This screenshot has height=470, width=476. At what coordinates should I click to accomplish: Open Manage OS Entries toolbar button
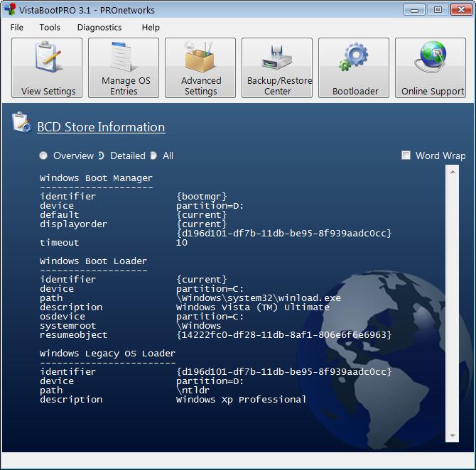(x=124, y=67)
